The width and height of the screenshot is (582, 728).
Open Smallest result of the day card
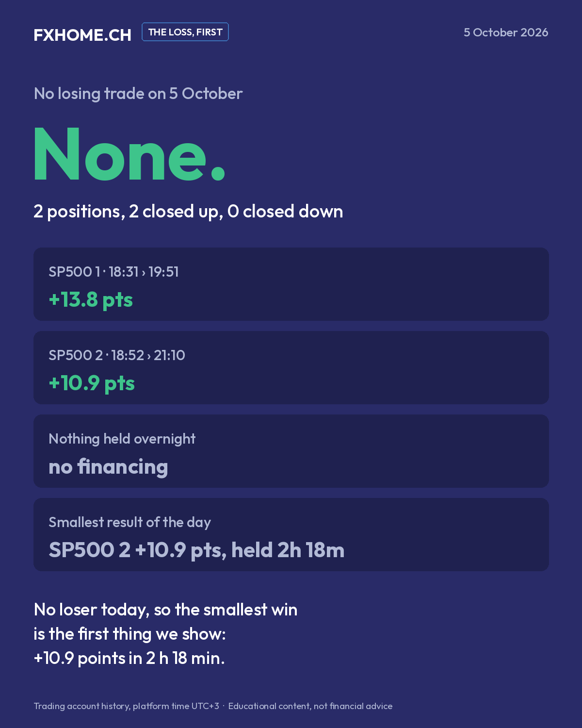pyautogui.click(x=291, y=535)
